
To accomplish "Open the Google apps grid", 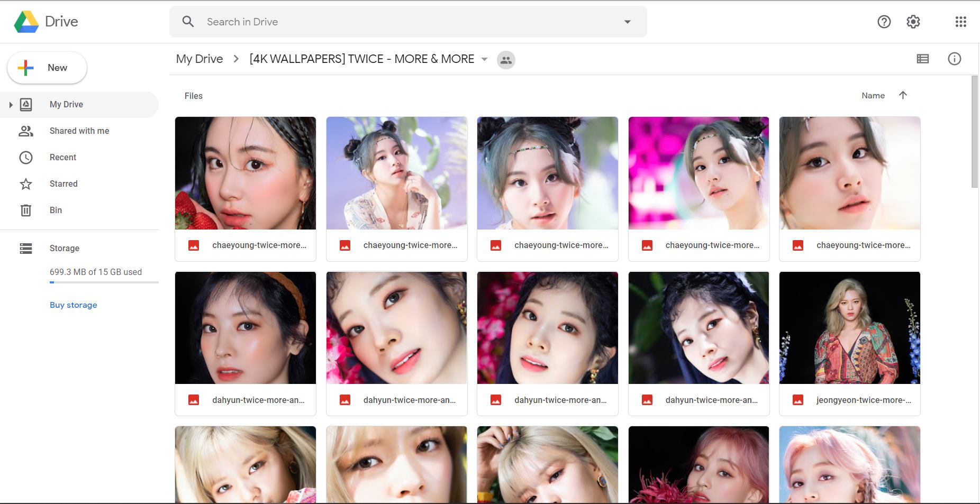I will (x=961, y=22).
